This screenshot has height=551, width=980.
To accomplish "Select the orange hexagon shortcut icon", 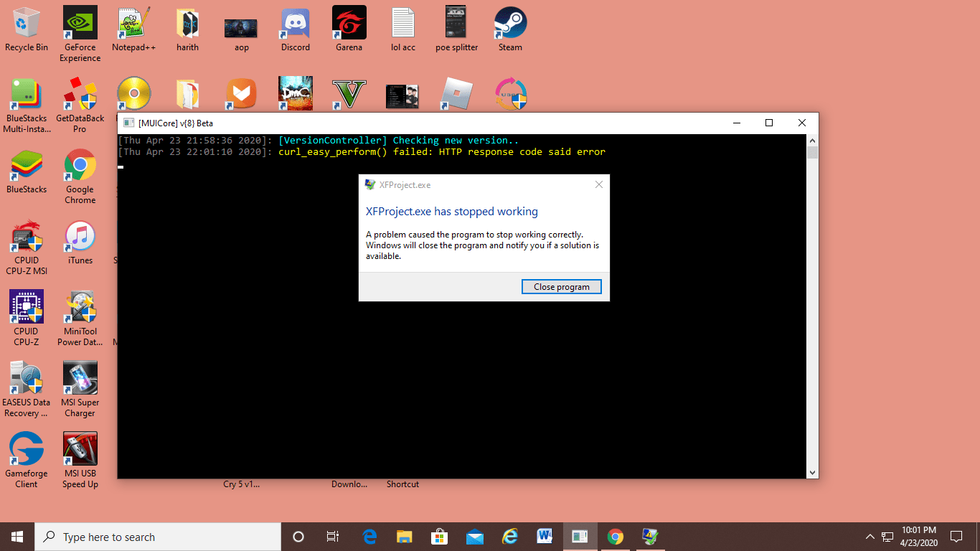I will (x=242, y=93).
